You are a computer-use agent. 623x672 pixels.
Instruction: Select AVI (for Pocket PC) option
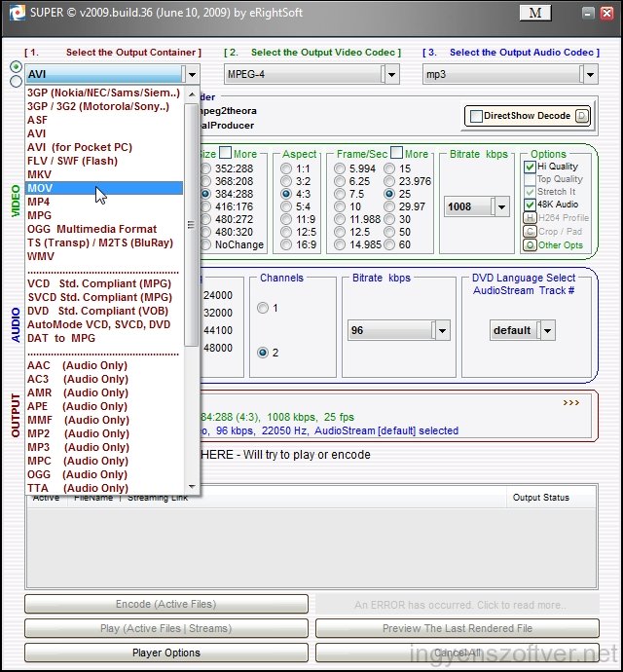[104, 147]
